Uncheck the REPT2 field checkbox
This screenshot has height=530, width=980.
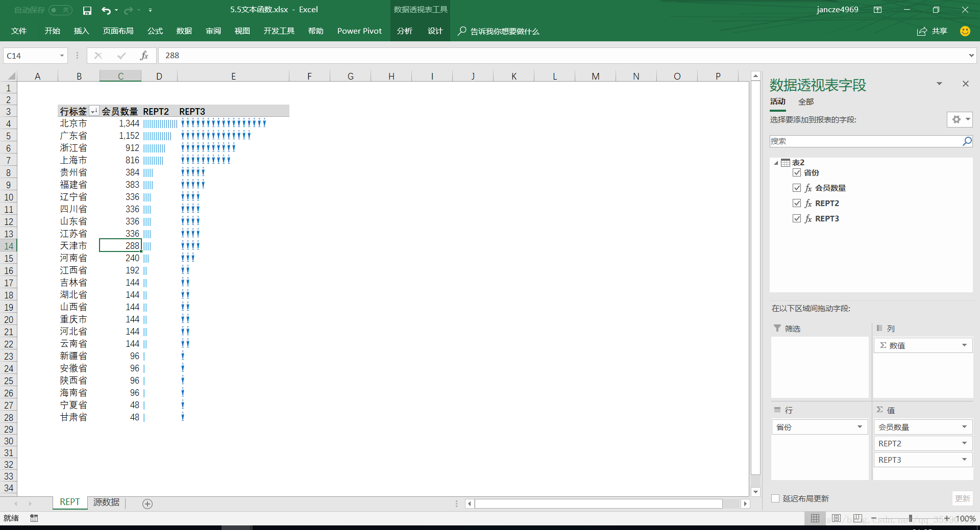(797, 204)
